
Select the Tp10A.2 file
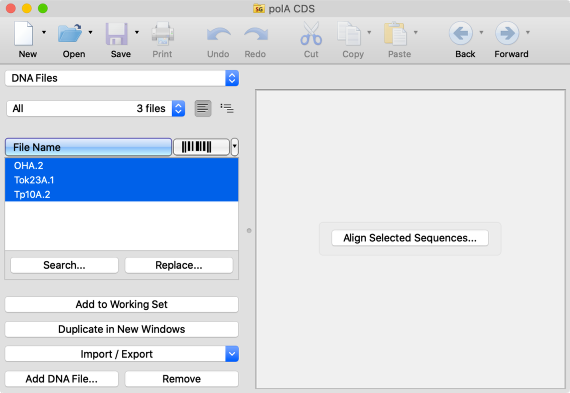coord(122,195)
